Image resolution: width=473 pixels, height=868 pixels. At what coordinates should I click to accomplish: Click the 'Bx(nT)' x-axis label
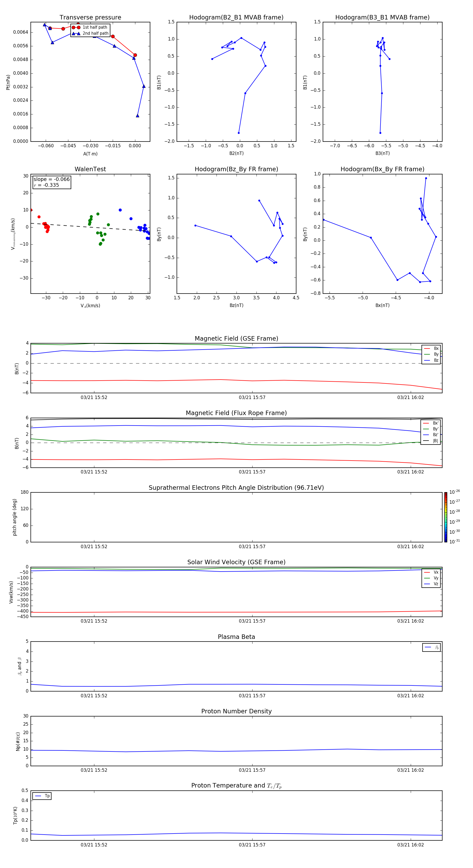click(382, 305)
